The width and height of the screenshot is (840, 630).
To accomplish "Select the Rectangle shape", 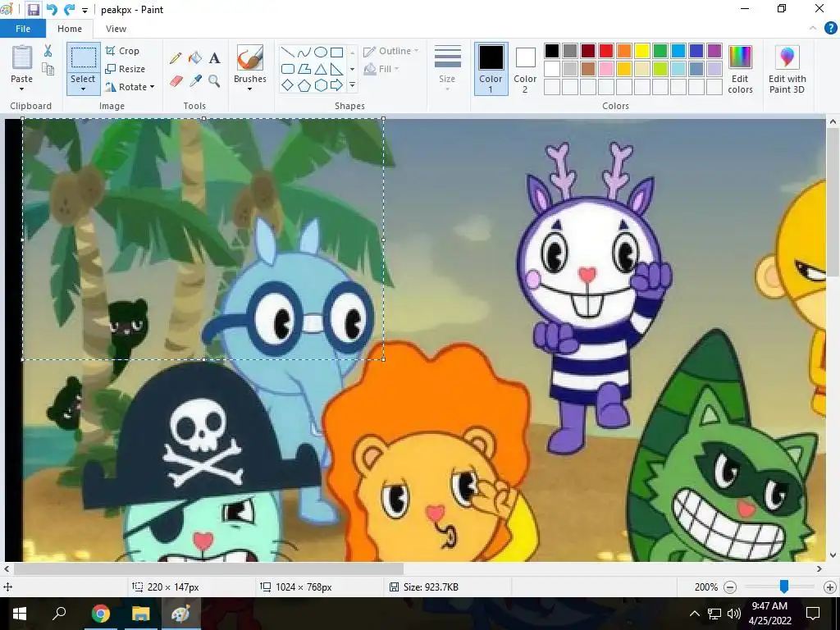I will 336,52.
